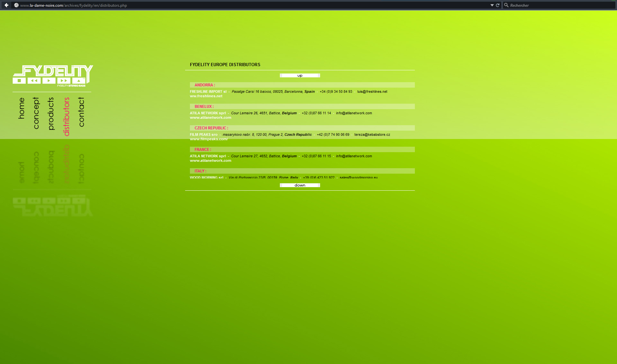The height and width of the screenshot is (364, 617).
Task: Click the luis@freshlines.net email address
Action: [372, 91]
